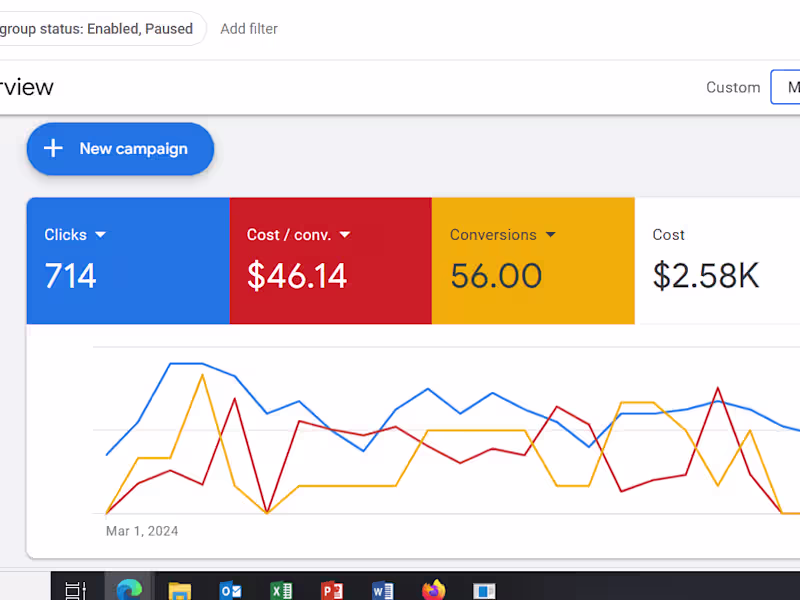Launch Excel from the taskbar

point(281,591)
